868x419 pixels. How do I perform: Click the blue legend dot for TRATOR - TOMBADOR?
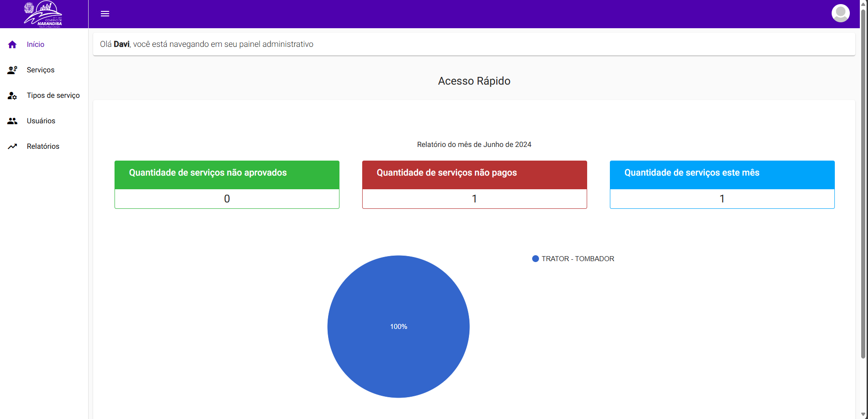[x=535, y=259]
